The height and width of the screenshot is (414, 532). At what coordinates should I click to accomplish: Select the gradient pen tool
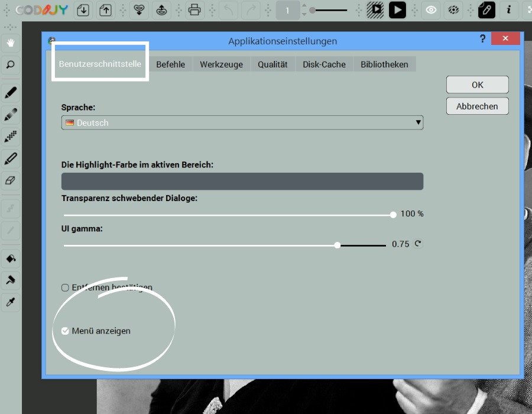coord(11,115)
